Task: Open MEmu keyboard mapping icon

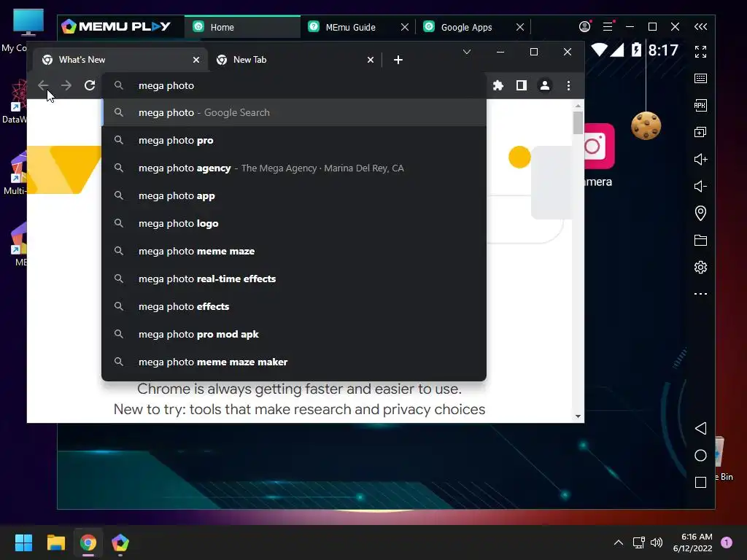Action: (700, 79)
